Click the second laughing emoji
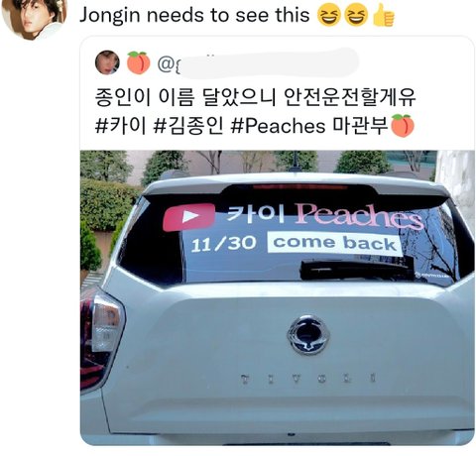The height and width of the screenshot is (456, 476). (x=356, y=17)
